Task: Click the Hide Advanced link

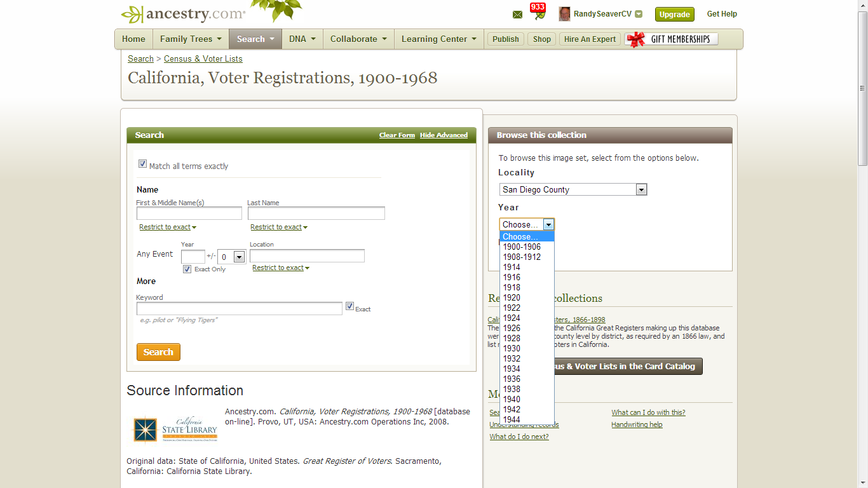Action: (444, 135)
